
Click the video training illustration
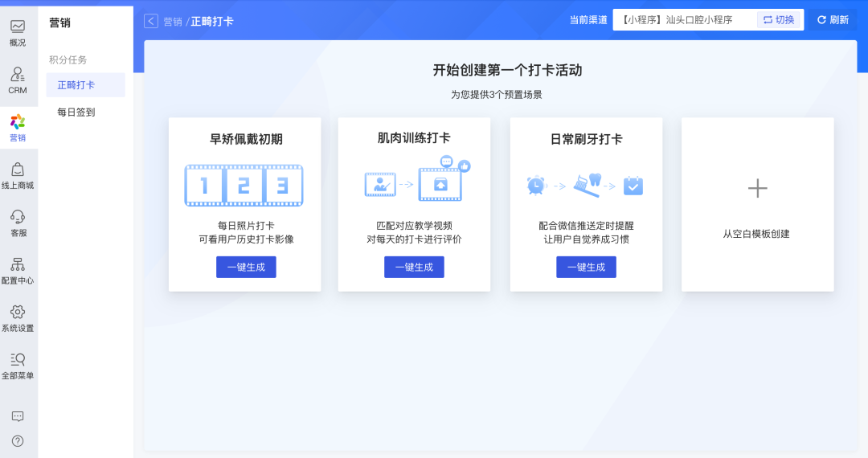coord(417,179)
